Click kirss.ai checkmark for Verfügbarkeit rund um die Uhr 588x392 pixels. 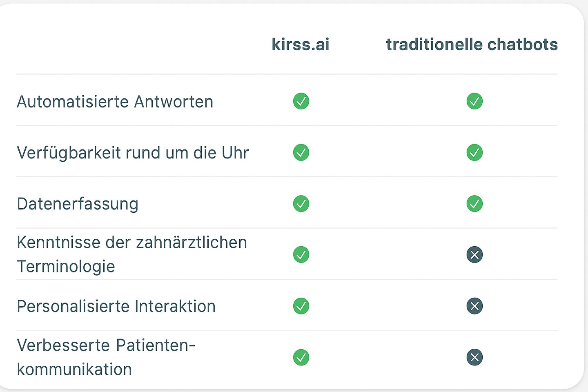pos(301,153)
